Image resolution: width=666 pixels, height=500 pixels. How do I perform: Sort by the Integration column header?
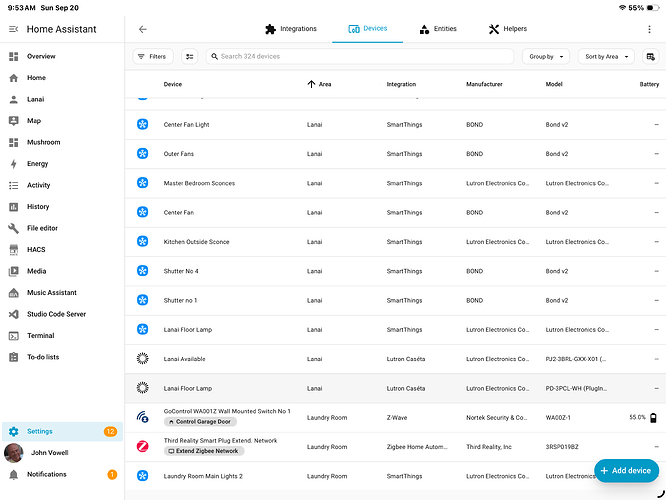click(401, 84)
